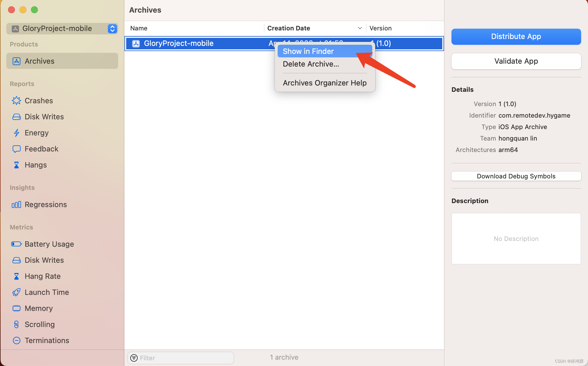Click the Scrolling icon

(16, 324)
